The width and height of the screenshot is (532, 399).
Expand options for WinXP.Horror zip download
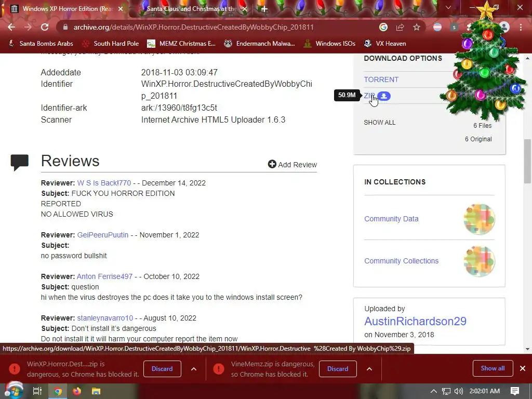(x=194, y=369)
